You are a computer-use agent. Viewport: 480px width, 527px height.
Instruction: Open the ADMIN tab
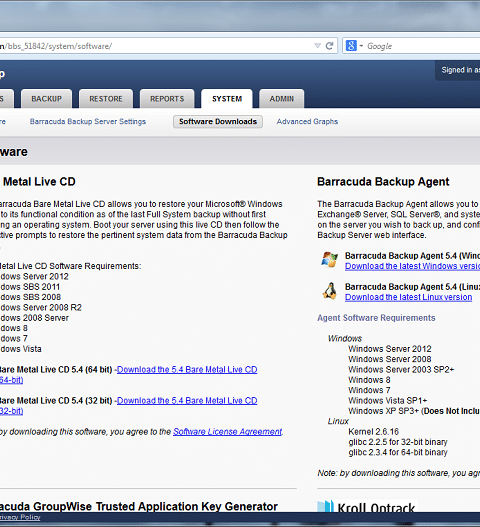coord(282,99)
